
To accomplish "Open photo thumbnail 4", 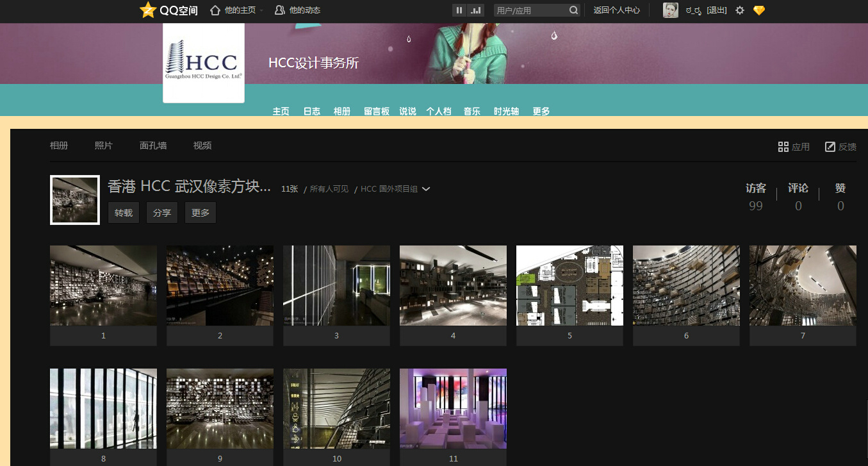I will [453, 285].
